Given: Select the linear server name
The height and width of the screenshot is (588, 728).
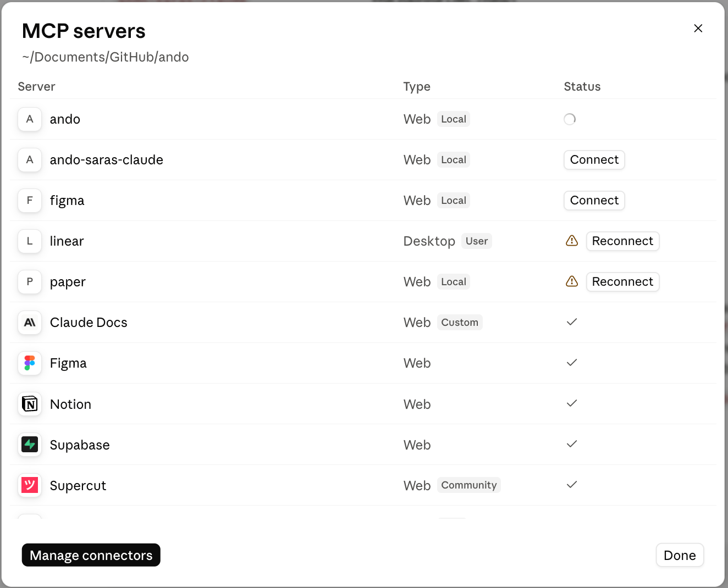Looking at the screenshot, I should [x=67, y=241].
